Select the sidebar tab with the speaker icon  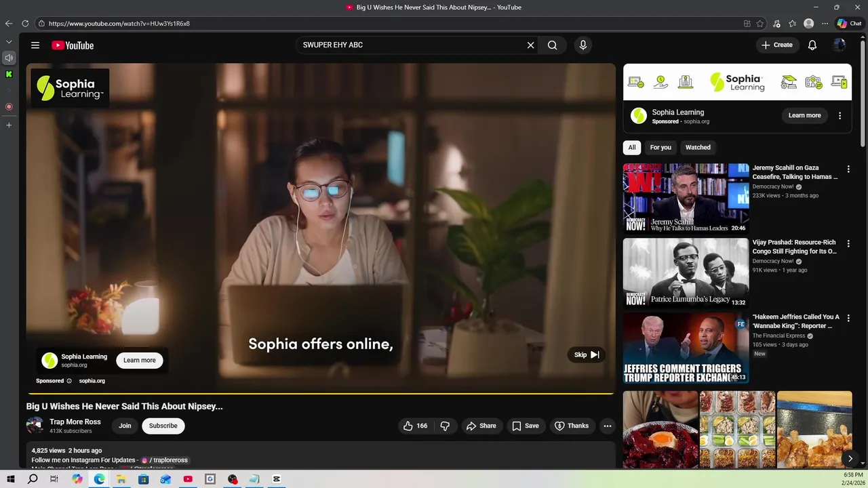click(x=9, y=58)
